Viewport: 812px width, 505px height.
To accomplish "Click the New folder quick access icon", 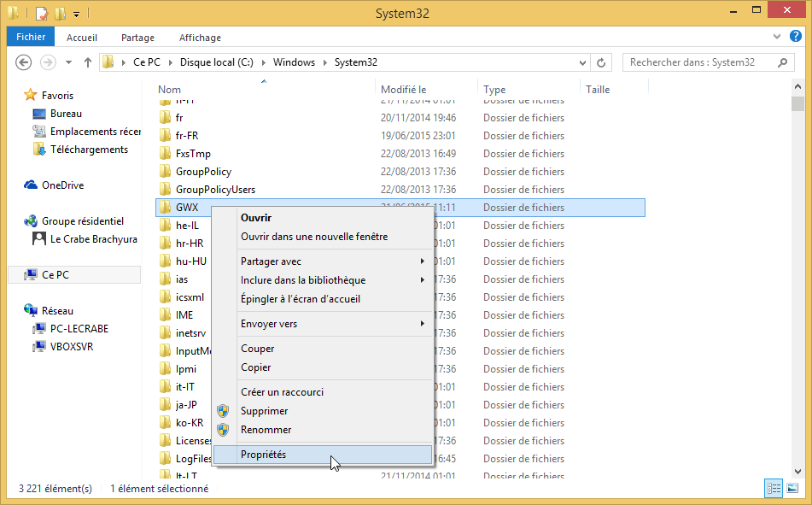I will point(60,13).
